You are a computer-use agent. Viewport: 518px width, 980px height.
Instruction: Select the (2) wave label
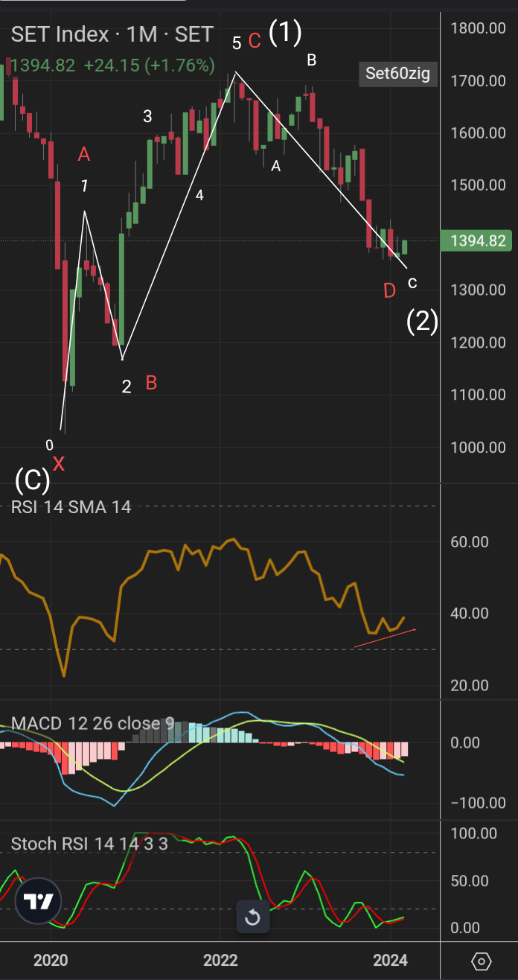422,321
